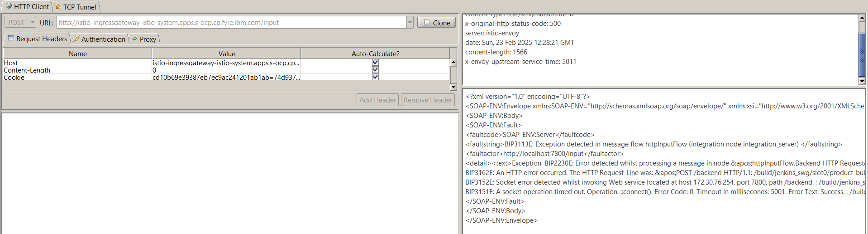Click response headers scroll down arrow
Image resolution: width=868 pixels, height=234 pixels.
[862, 81]
